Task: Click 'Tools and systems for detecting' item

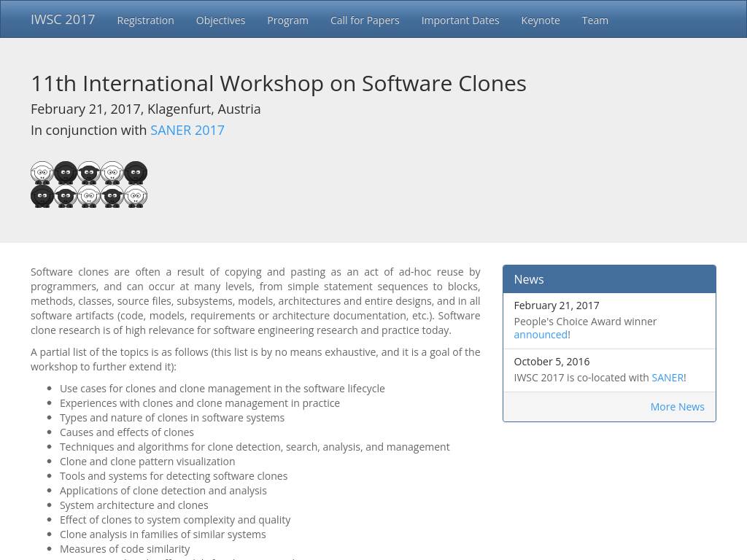Action: point(174,476)
